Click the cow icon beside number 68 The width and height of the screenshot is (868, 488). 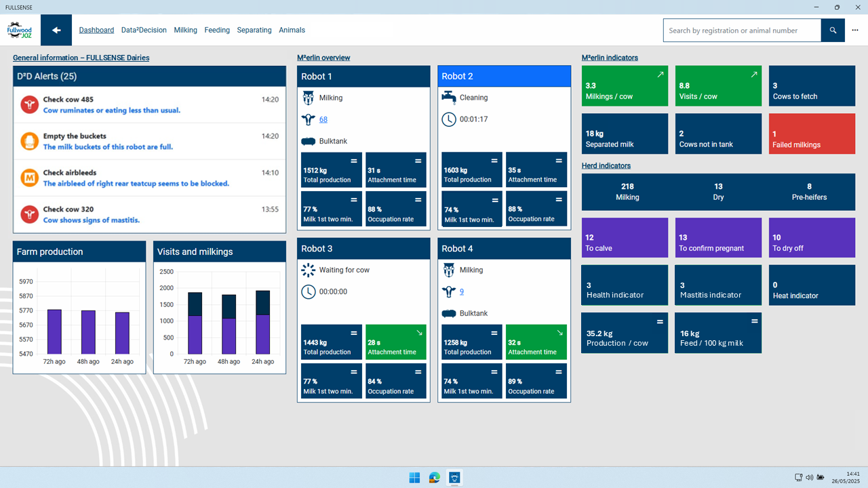(x=308, y=119)
